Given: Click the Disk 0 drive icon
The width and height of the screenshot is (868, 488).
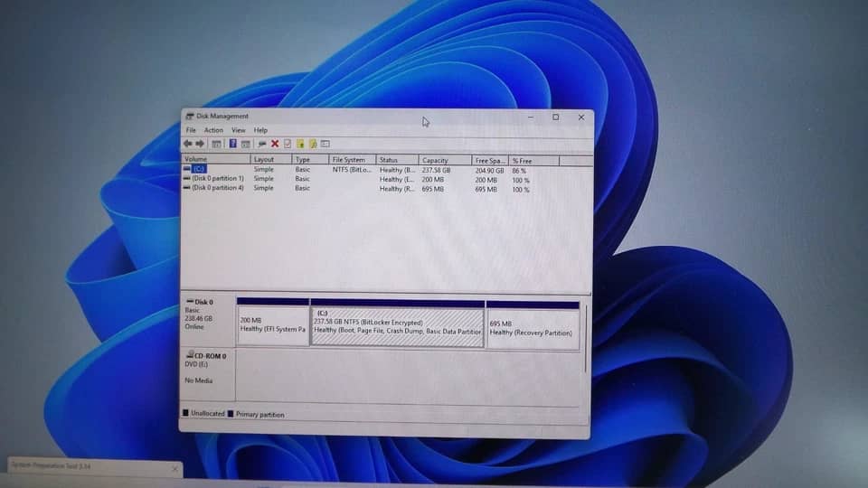Looking at the screenshot, I should pyautogui.click(x=190, y=302).
